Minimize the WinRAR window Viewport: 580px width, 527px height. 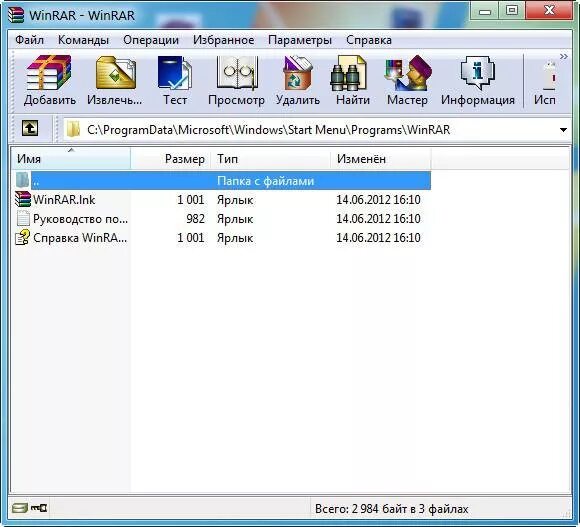point(485,10)
